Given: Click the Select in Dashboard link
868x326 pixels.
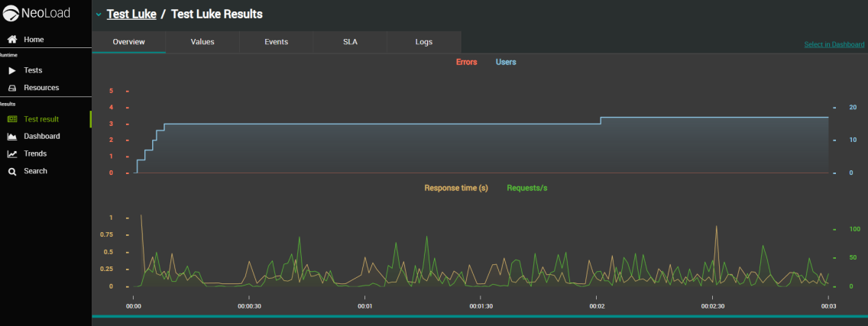Looking at the screenshot, I should click(x=834, y=44).
